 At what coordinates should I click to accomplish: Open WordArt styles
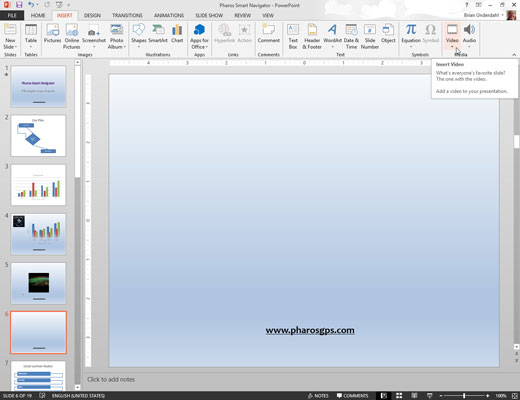[x=332, y=36]
